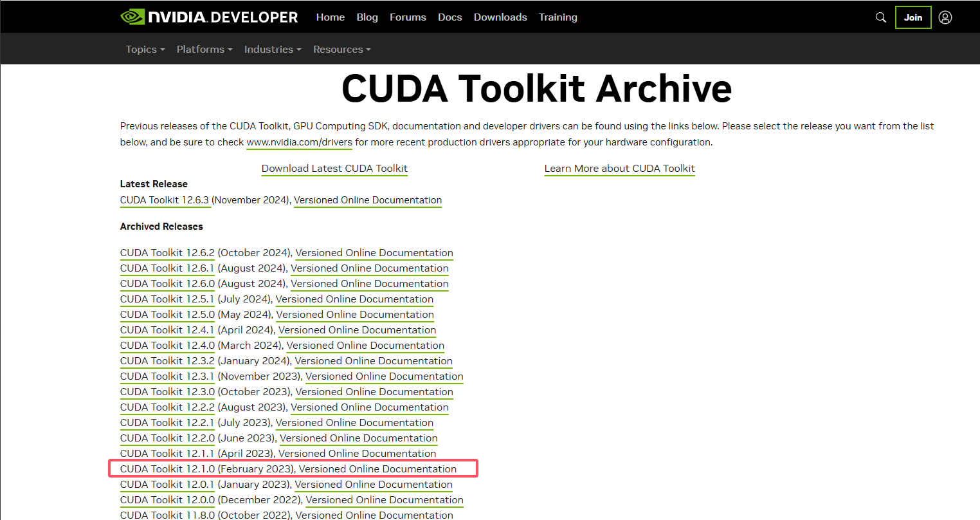Open Versioned Online Documentation for 12.2.2
This screenshot has width=980, height=520.
370,407
